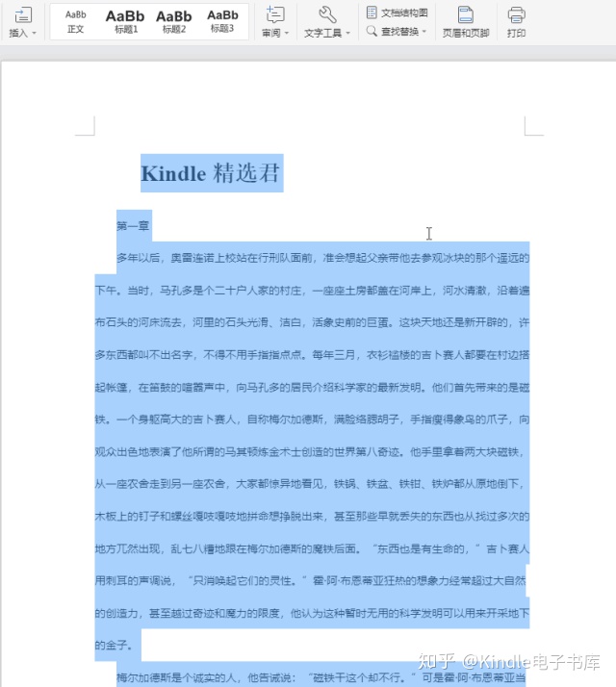Expand the 审阅 dropdown arrow

point(286,34)
